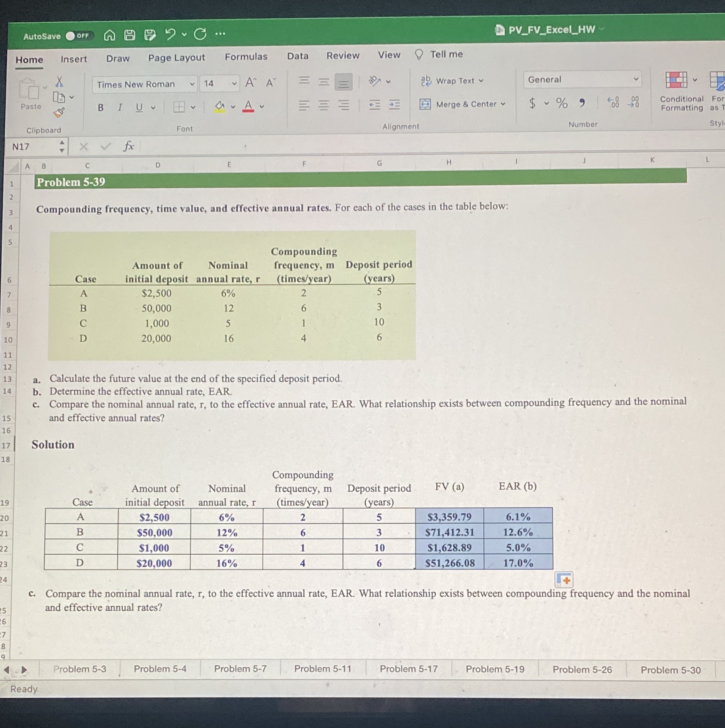Toggle Underline formatting
Image resolution: width=725 pixels, height=728 pixels.
click(139, 107)
